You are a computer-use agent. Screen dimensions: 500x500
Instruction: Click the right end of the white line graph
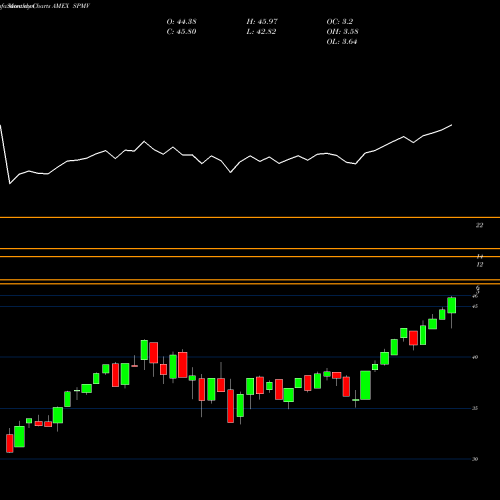(452, 125)
